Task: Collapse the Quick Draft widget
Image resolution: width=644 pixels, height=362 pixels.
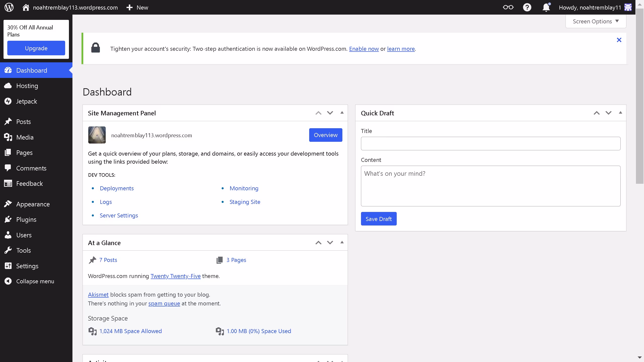Action: click(620, 113)
